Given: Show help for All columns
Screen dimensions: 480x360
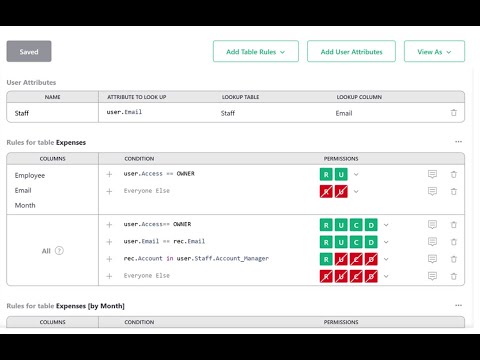Looking at the screenshot, I should pos(59,251).
